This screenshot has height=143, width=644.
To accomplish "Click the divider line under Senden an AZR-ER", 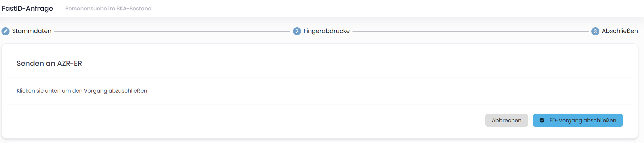I will (320, 77).
